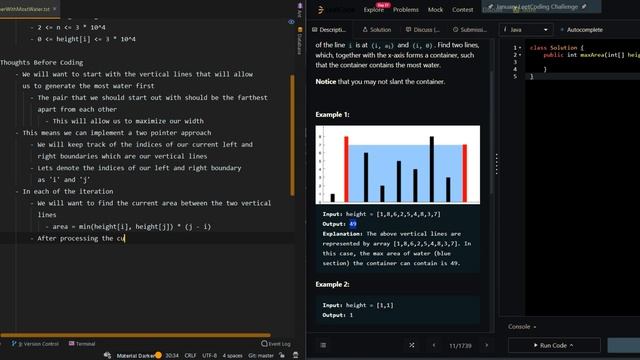Expand the Console panel
This screenshot has width=640, height=360.
522,327
